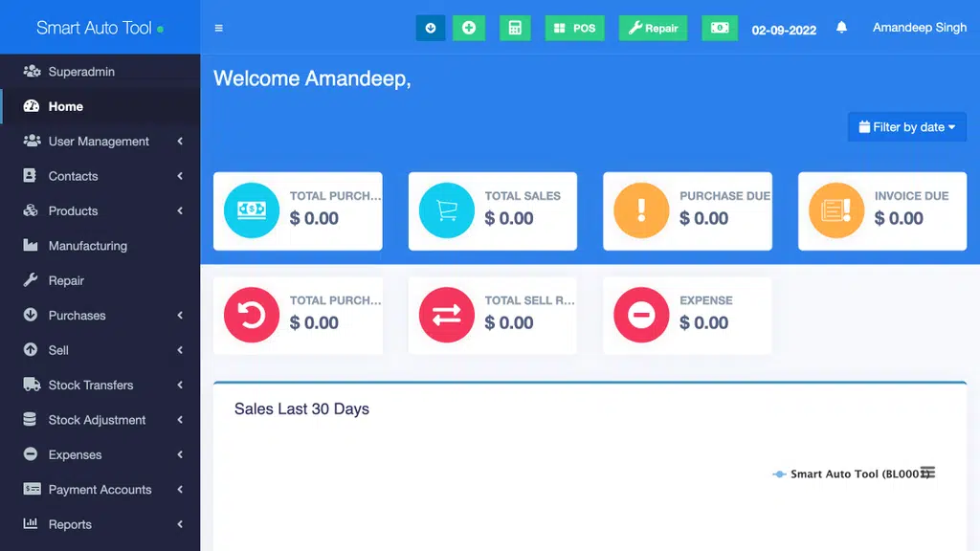Image resolution: width=980 pixels, height=551 pixels.
Task: Click Home dashboard gauge icon
Action: point(31,106)
